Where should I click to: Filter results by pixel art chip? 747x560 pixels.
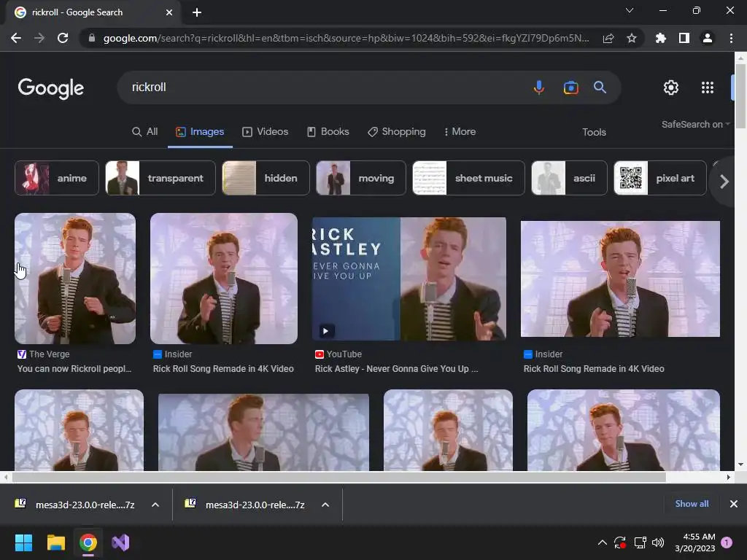tap(660, 178)
